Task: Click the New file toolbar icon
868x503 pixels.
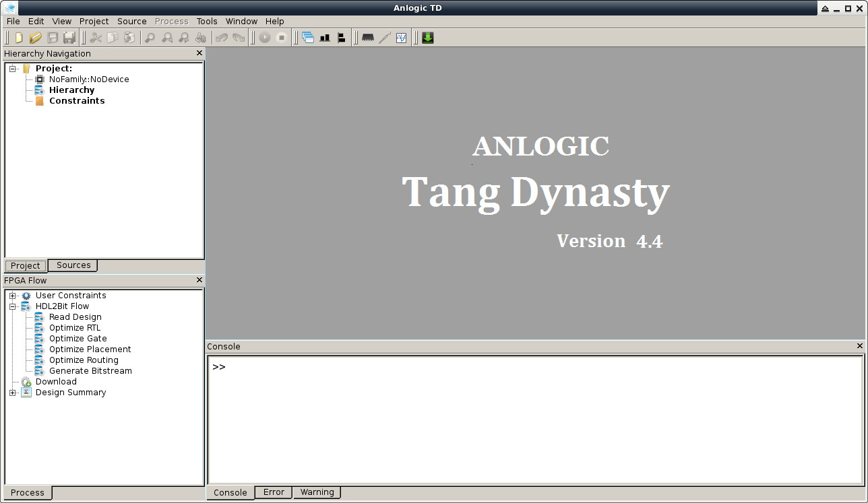Action: click(19, 38)
